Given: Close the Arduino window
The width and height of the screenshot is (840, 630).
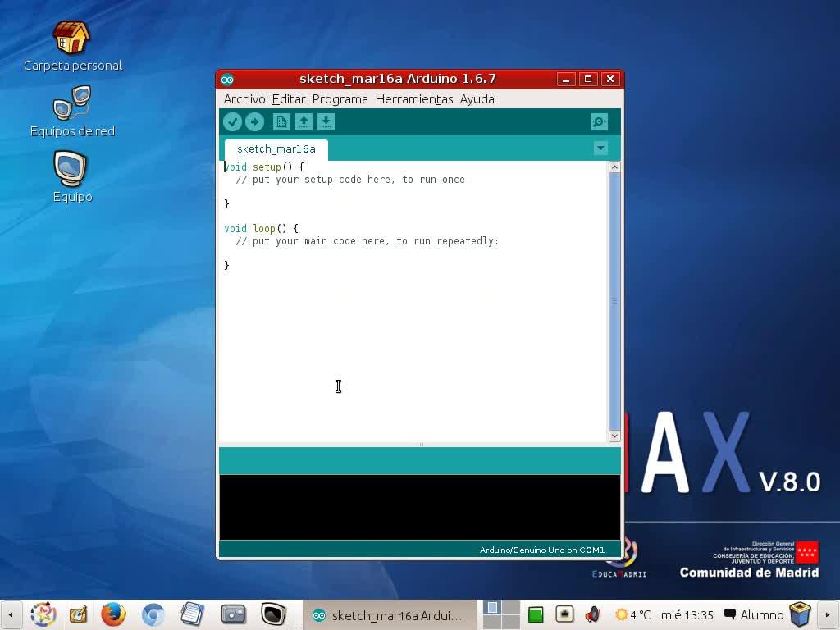Looking at the screenshot, I should (x=610, y=80).
